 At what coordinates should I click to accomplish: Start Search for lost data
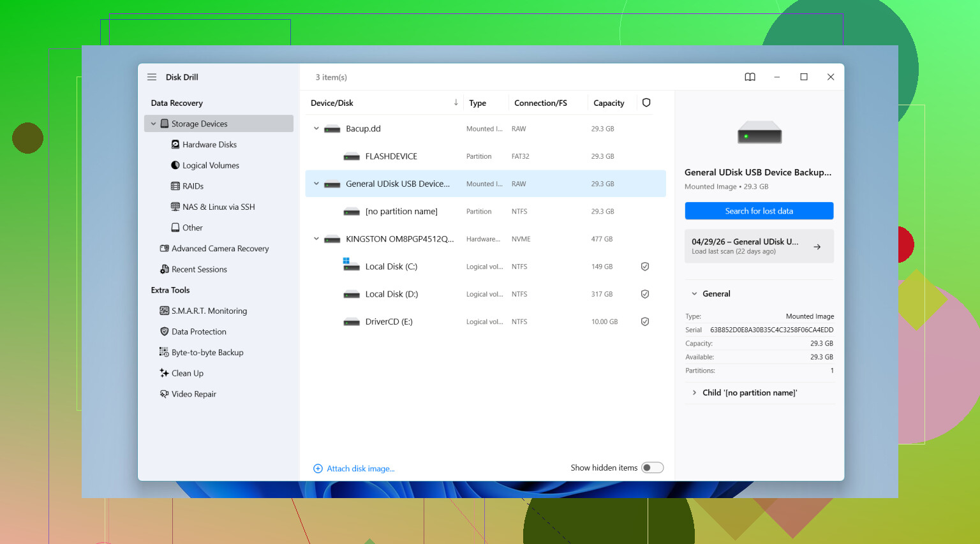(759, 211)
